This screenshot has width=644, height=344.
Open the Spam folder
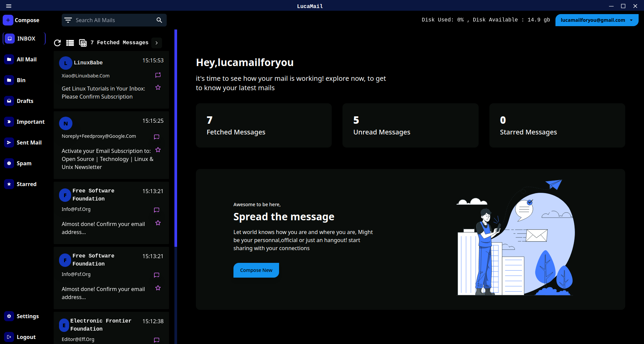[x=23, y=163]
